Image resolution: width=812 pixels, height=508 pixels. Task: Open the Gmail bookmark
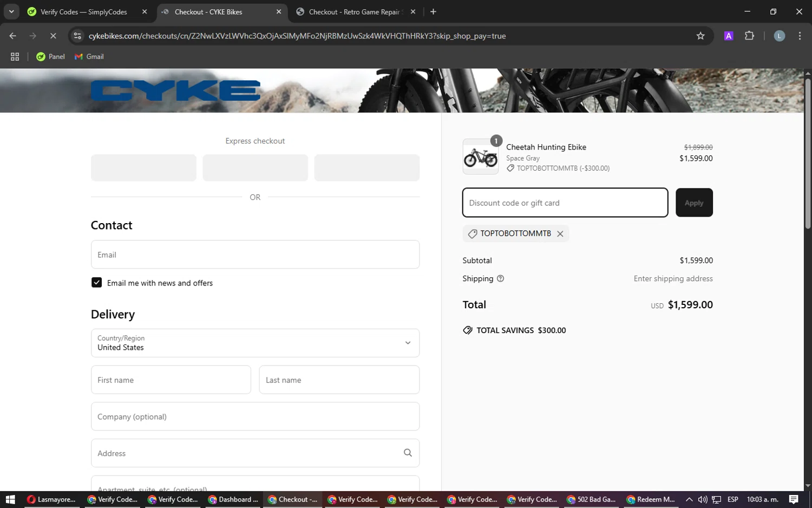[x=89, y=56]
